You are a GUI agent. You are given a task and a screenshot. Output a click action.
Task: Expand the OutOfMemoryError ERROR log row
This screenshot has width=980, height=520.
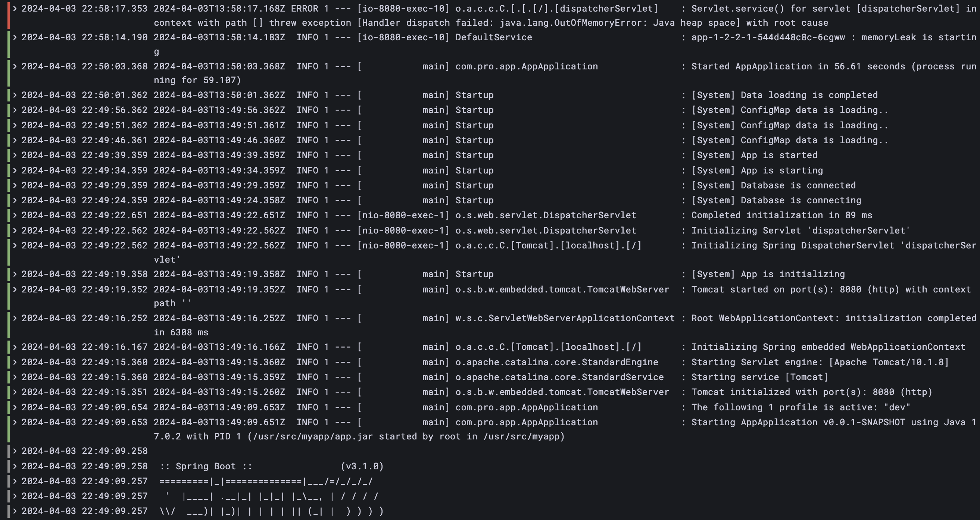point(15,8)
